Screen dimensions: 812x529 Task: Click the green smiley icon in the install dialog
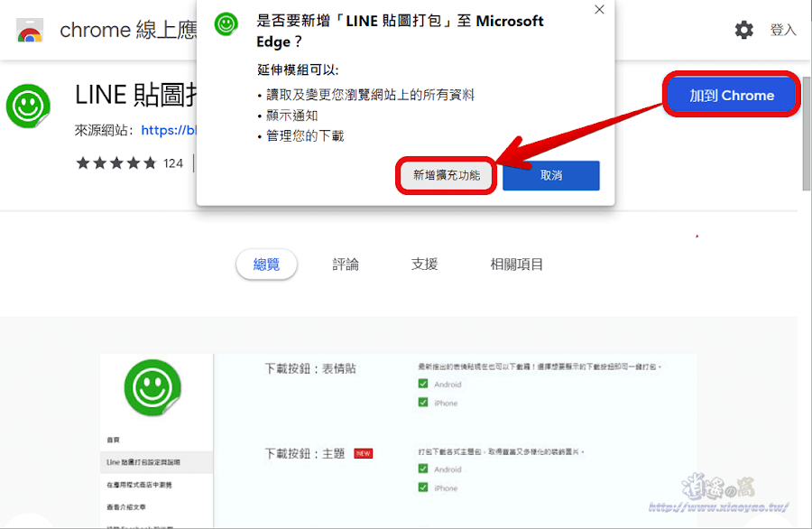point(226,23)
